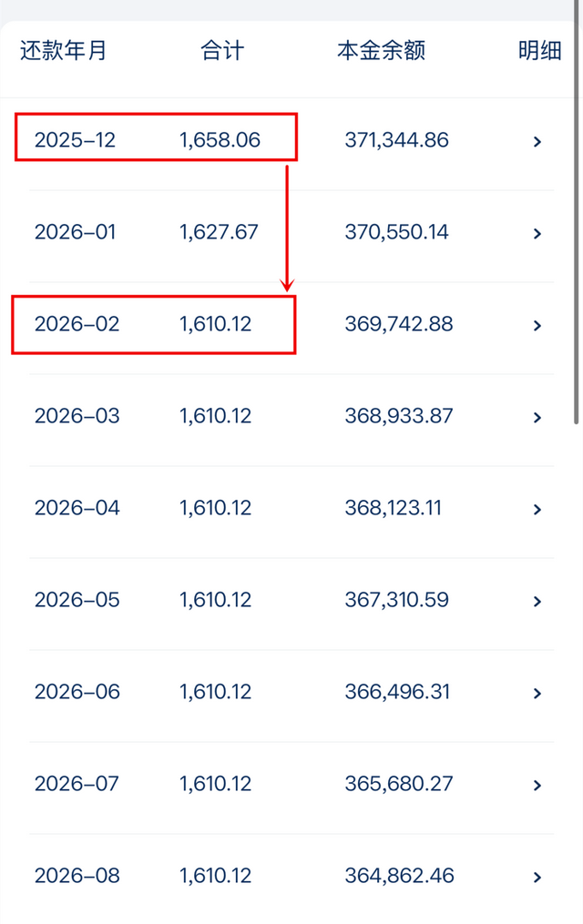This screenshot has width=583, height=924.
Task: Click the 2025-12 repayment month text
Action: point(75,140)
